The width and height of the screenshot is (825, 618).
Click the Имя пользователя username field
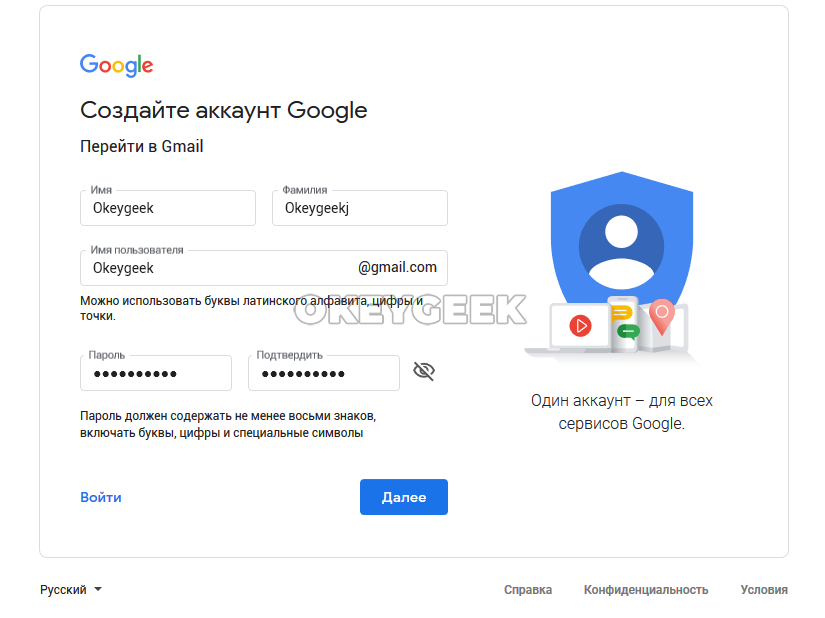click(x=264, y=268)
